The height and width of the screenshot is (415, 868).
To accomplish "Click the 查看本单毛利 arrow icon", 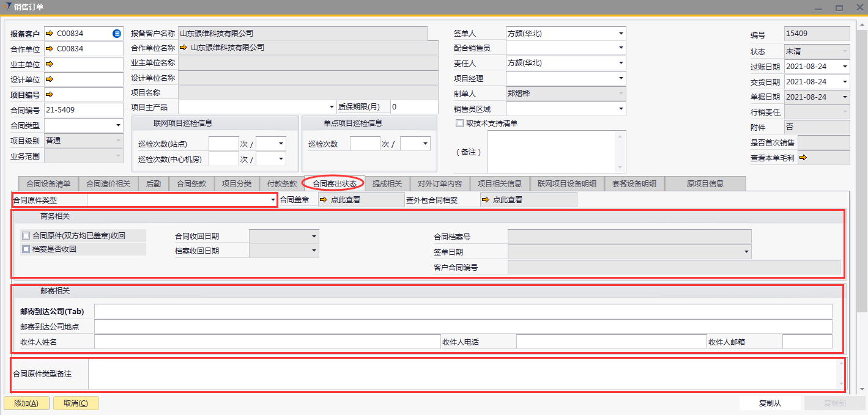I will point(803,158).
